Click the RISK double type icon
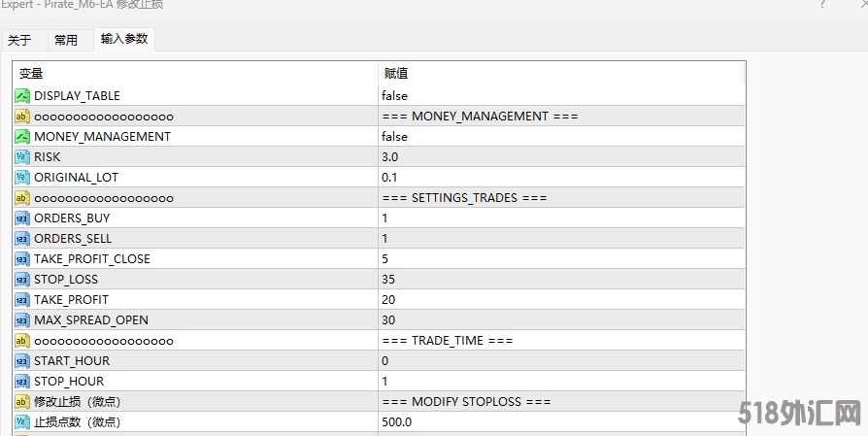The height and width of the screenshot is (436, 868). pyautogui.click(x=22, y=156)
